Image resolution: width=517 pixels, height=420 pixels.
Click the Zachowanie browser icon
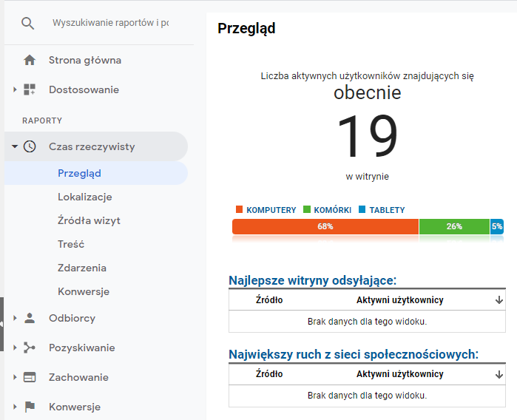(x=30, y=377)
